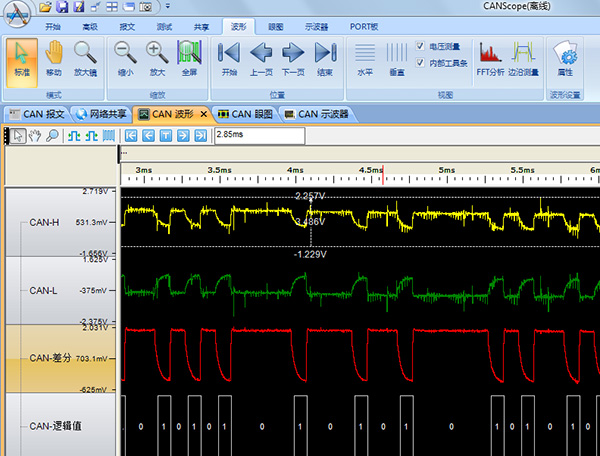Click the 缩小 zoom out icon
The width and height of the screenshot is (600, 456).
125,58
